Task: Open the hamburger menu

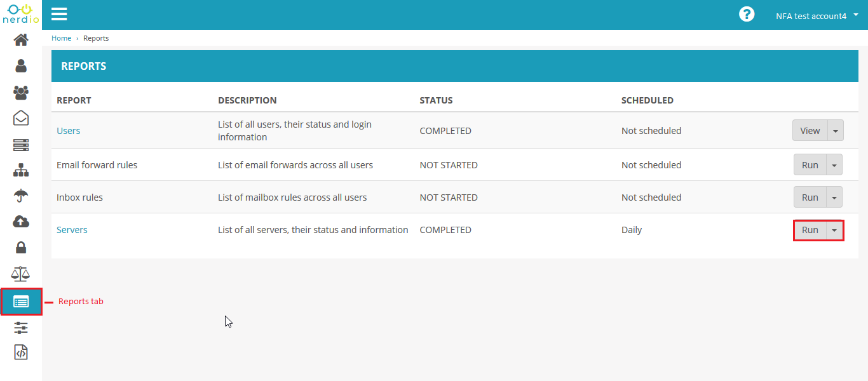Action: pyautogui.click(x=59, y=14)
